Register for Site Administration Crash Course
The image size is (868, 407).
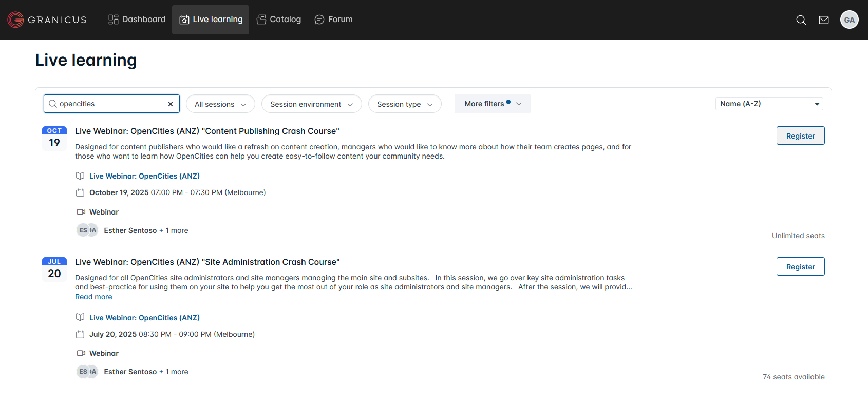coord(801,266)
